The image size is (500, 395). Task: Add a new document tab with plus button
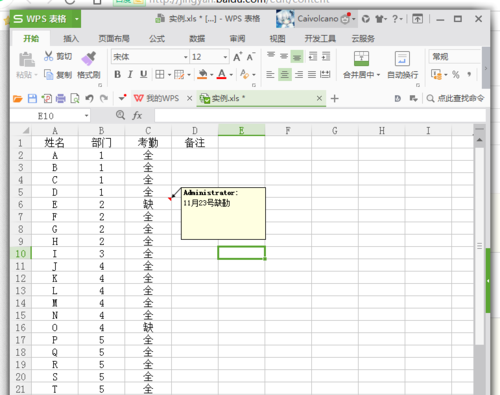tap(334, 98)
